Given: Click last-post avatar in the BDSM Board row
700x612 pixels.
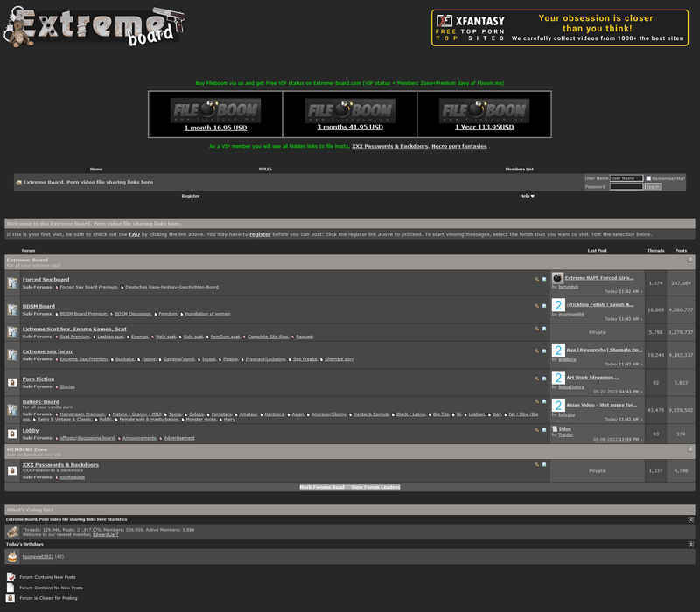Looking at the screenshot, I should [558, 305].
